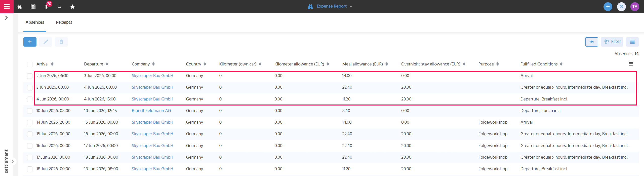Open the TA user avatar

coord(635,7)
